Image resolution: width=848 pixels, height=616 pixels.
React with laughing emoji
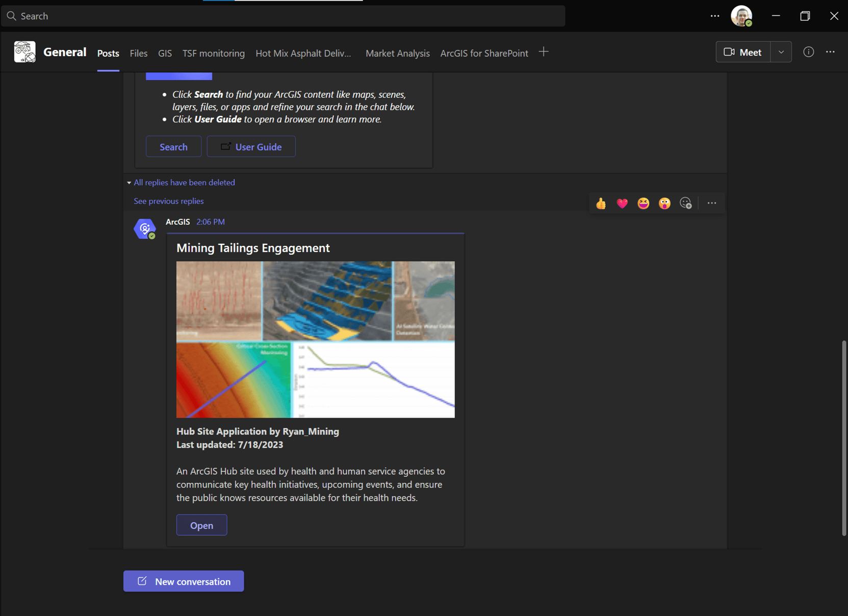pyautogui.click(x=644, y=203)
